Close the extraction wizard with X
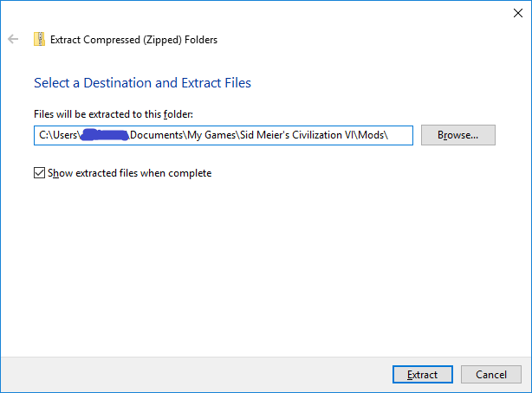 tap(518, 13)
